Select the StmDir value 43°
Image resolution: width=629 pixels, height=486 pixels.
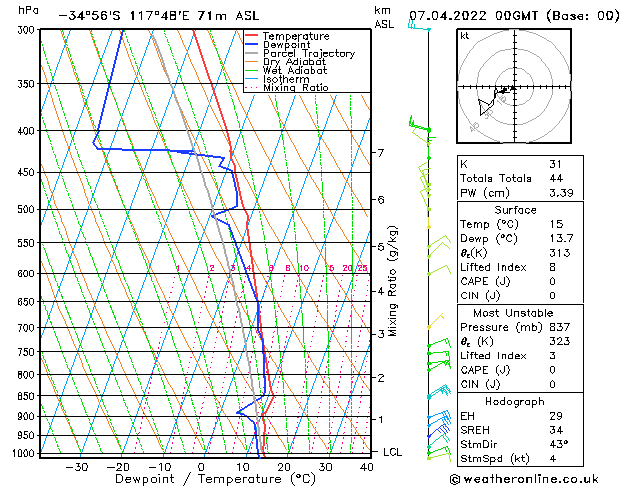[558, 444]
